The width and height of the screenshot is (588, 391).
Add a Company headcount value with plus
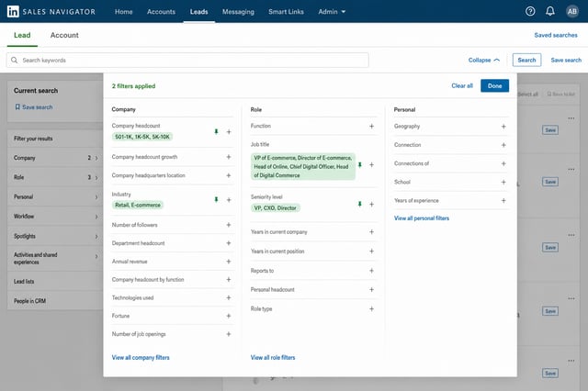coord(229,132)
